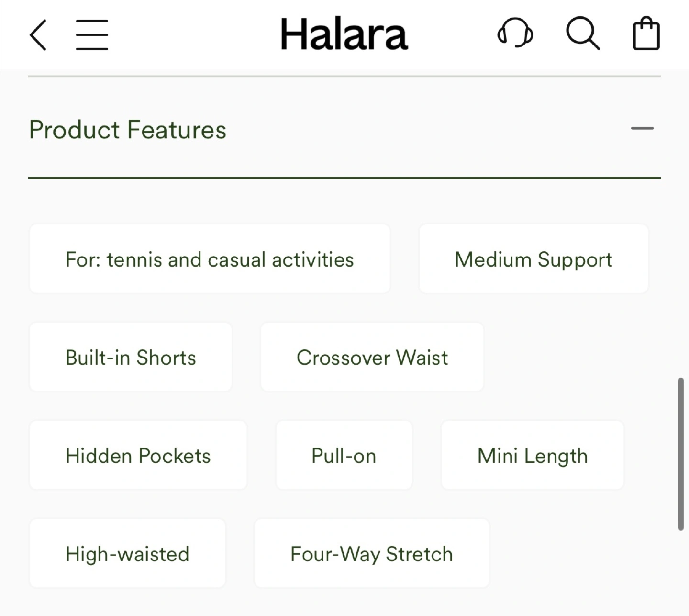Image resolution: width=689 pixels, height=616 pixels.
Task: Click the gray divider below the header
Action: [344, 76]
